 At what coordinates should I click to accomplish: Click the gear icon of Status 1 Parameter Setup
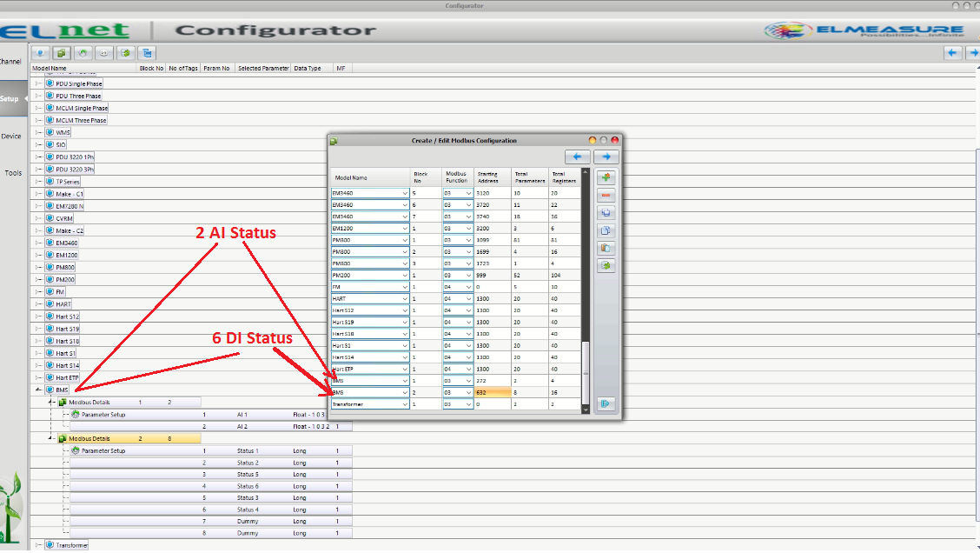75,450
